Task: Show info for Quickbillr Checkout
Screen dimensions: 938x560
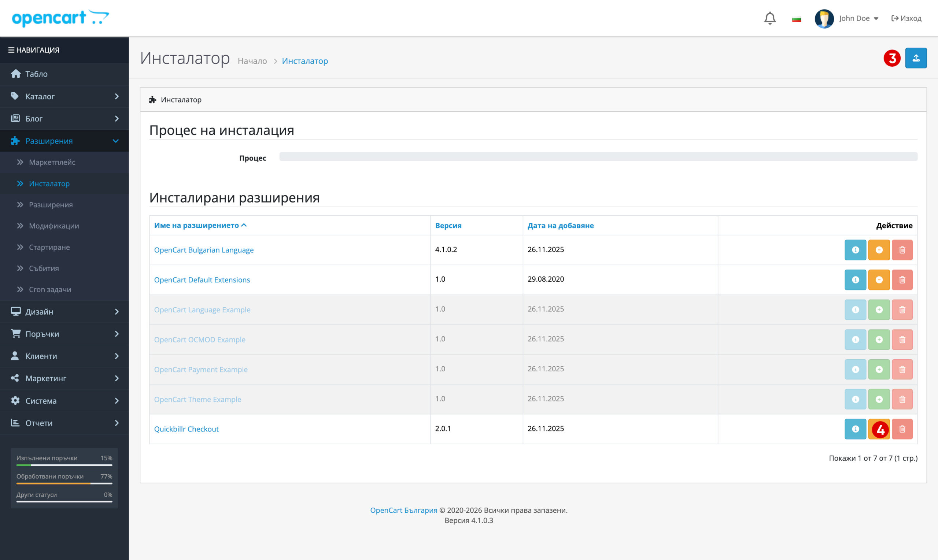Action: (855, 429)
